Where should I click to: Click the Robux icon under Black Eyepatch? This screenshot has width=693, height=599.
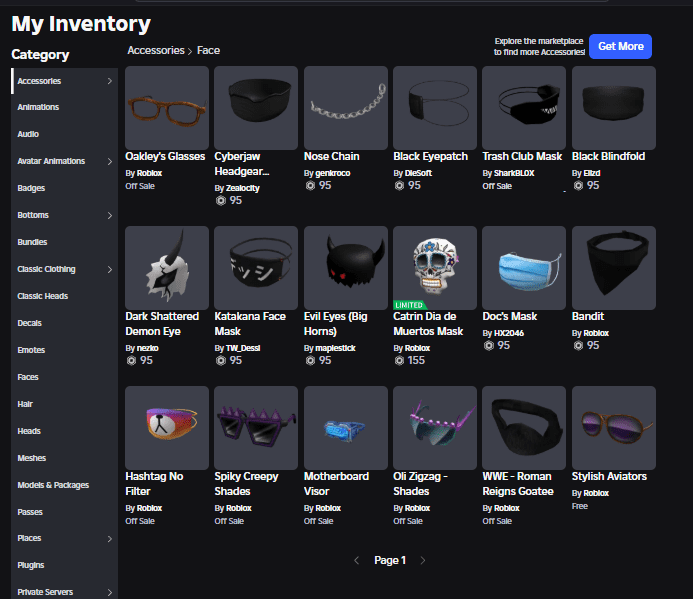(x=399, y=185)
